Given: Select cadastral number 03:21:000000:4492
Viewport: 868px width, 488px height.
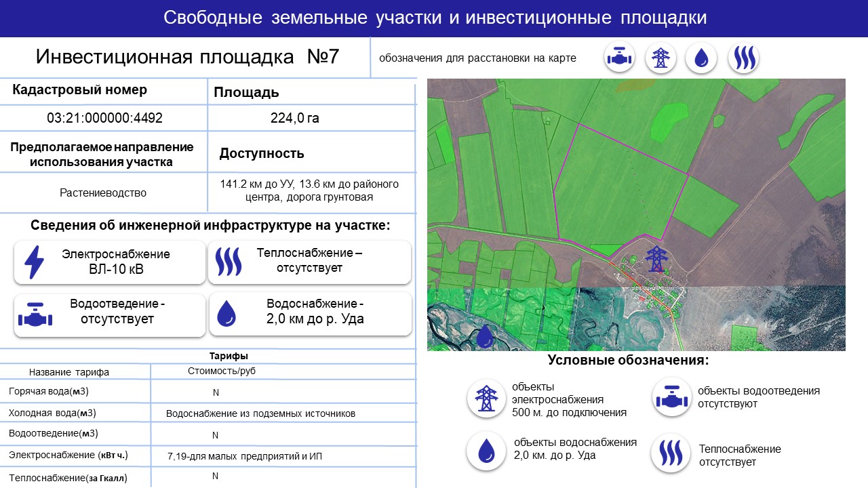Looking at the screenshot, I should (x=104, y=118).
